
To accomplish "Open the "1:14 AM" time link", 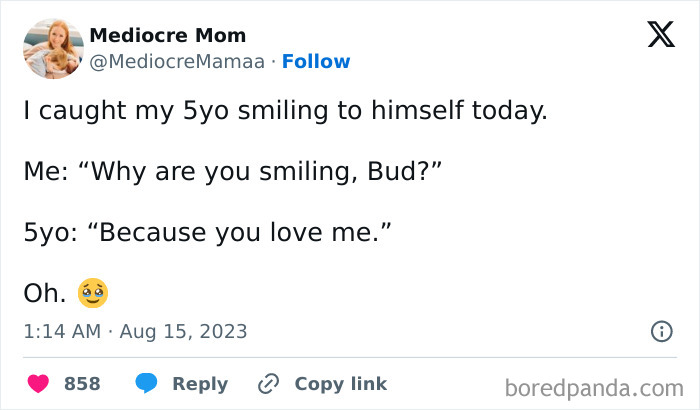I will coord(62,331).
